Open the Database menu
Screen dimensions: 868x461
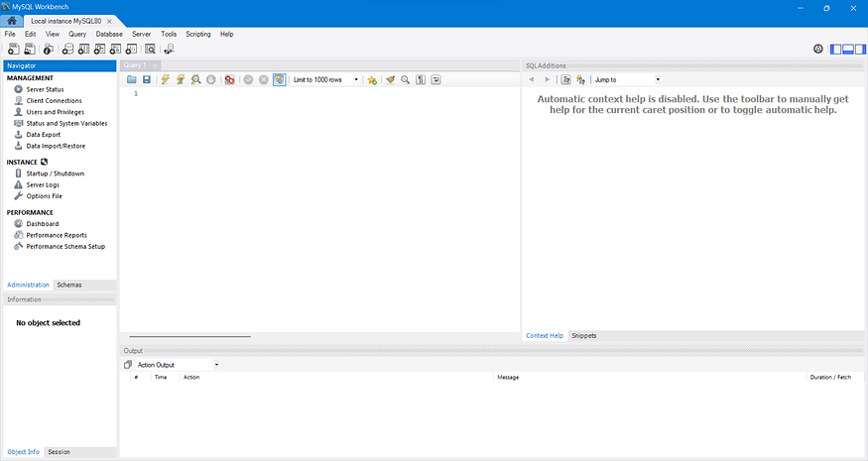[109, 34]
